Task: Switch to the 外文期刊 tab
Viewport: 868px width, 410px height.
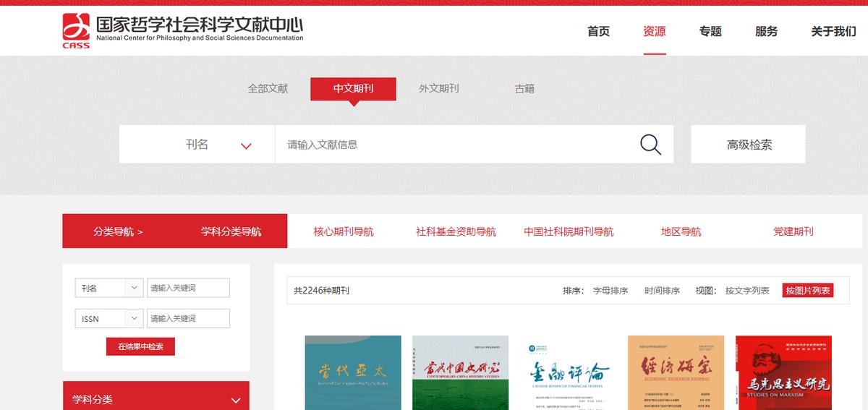Action: (x=438, y=88)
